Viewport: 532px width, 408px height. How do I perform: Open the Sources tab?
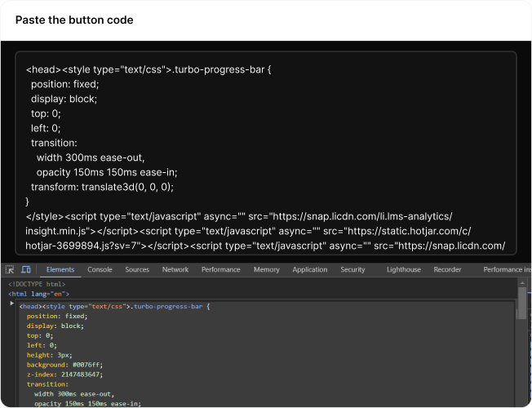tap(137, 270)
